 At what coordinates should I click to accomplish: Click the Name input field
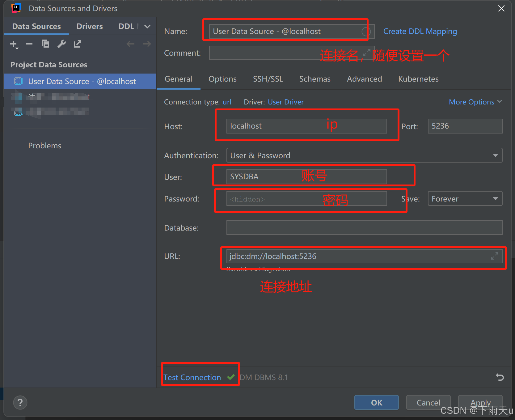click(x=292, y=32)
